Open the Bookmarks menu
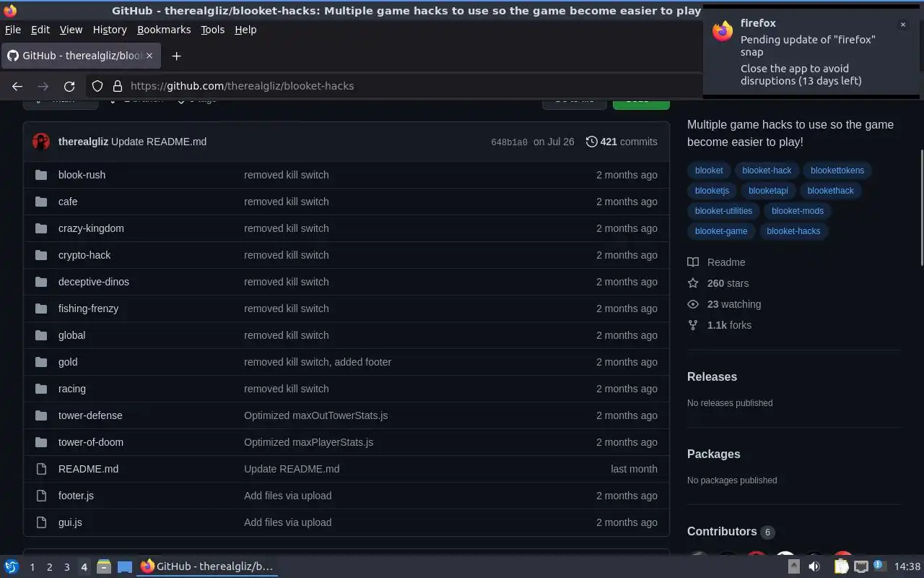 pos(164,30)
